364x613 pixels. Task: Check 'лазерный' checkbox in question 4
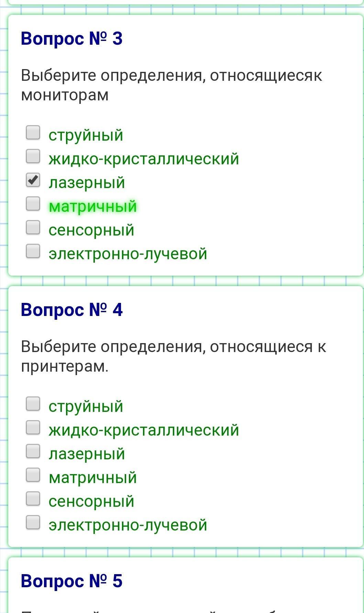(33, 451)
